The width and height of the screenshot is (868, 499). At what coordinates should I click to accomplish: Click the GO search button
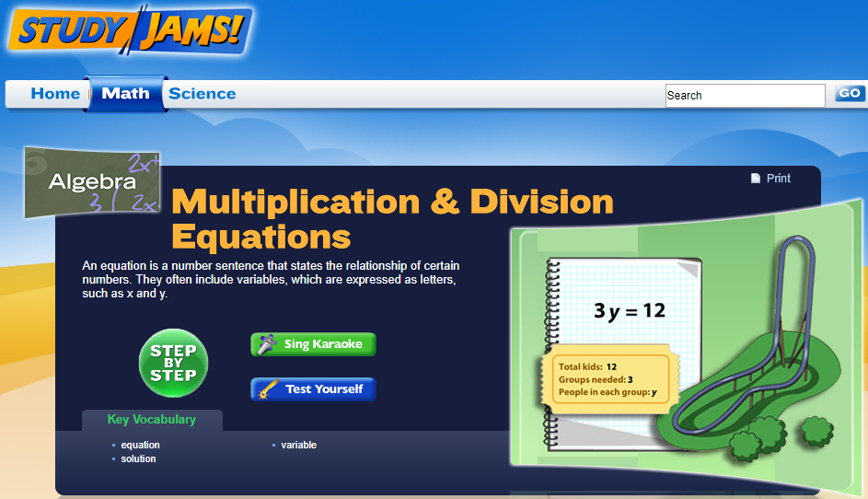tap(850, 93)
